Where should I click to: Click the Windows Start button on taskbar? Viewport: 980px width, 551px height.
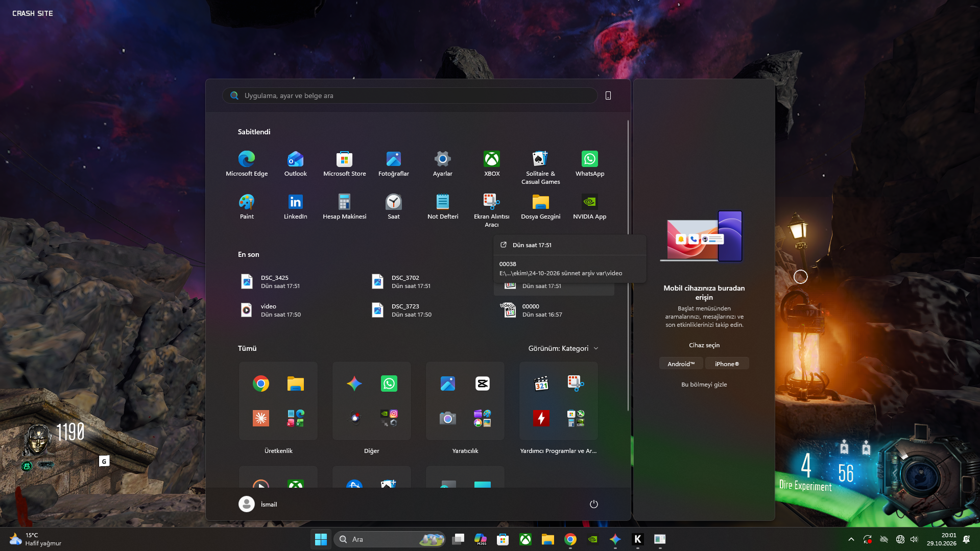[321, 539]
